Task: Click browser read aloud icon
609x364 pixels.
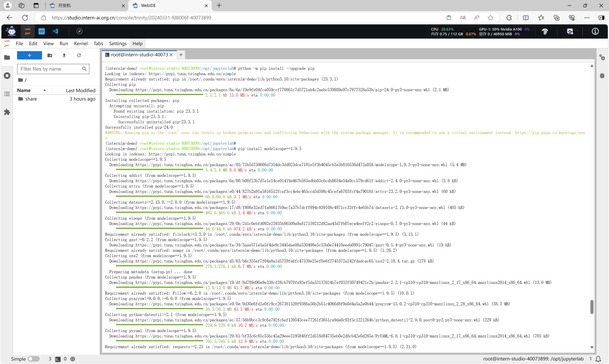Action: pyautogui.click(x=477, y=18)
